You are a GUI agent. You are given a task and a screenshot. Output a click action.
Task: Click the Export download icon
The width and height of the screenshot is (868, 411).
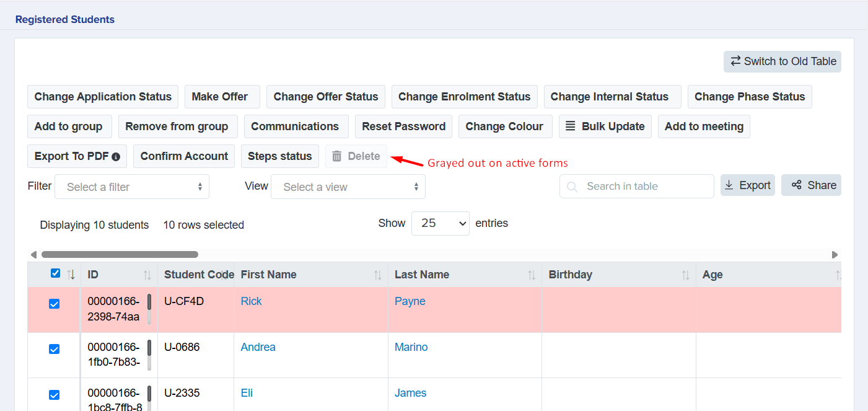click(729, 185)
